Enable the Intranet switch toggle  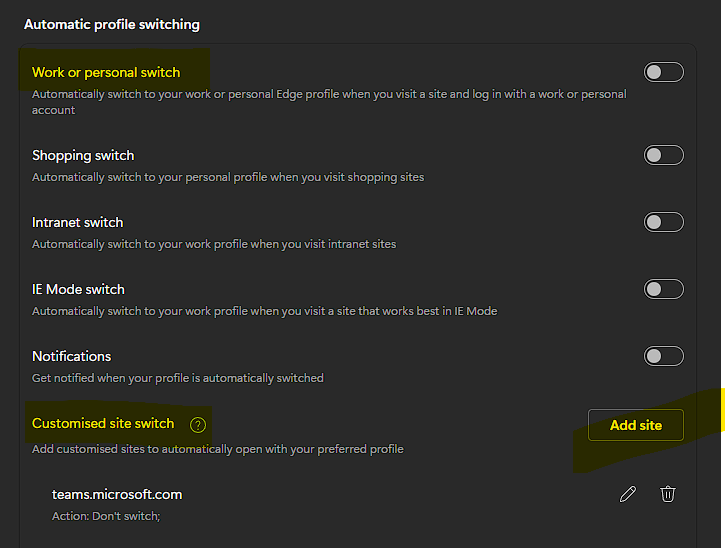pyautogui.click(x=664, y=222)
